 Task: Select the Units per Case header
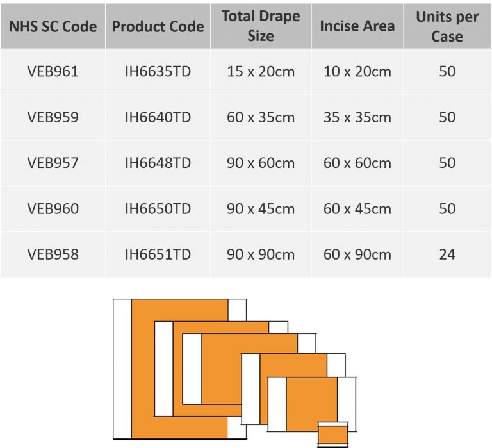[x=447, y=26]
